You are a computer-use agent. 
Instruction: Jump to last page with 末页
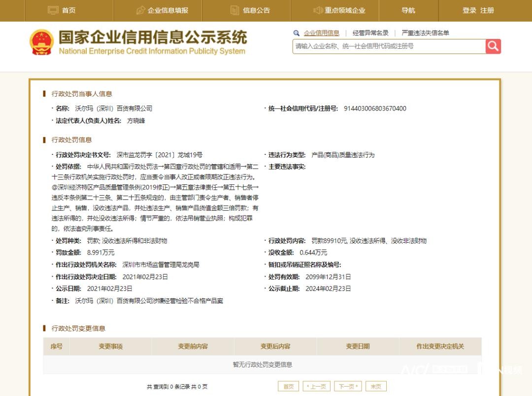pyautogui.click(x=376, y=386)
